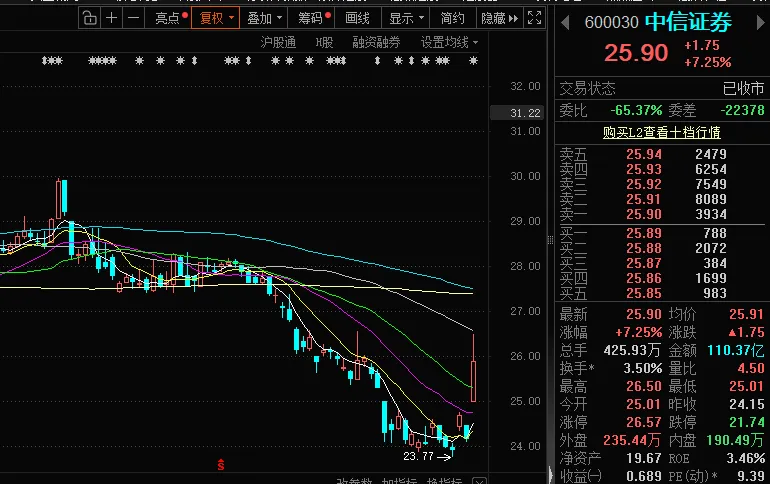
Task: Select the 卖二 sell price 25.91
Action: coord(644,199)
